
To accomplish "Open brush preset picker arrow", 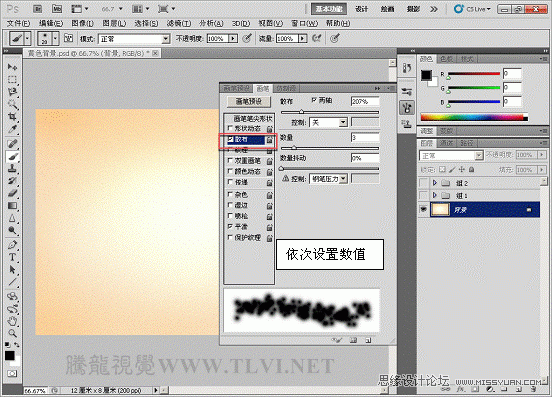I will tap(55, 38).
